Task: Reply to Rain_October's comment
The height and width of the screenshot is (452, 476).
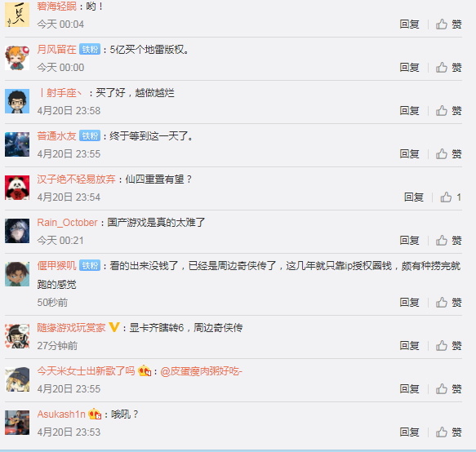Action: tap(409, 240)
